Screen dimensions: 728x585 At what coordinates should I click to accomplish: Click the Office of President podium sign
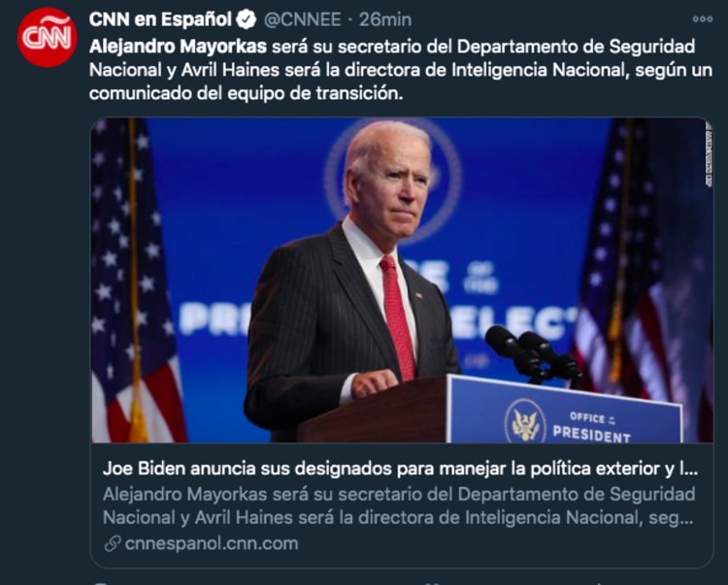click(x=565, y=410)
